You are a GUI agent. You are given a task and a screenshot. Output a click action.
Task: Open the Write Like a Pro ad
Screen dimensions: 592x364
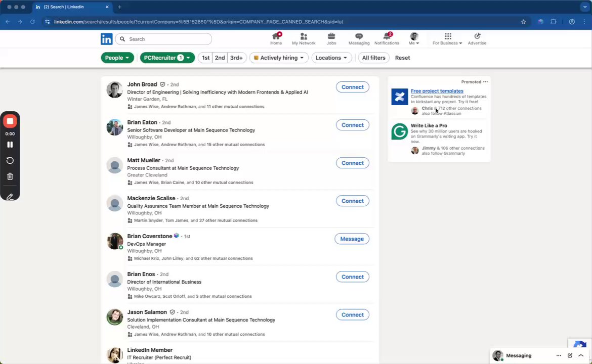point(429,125)
